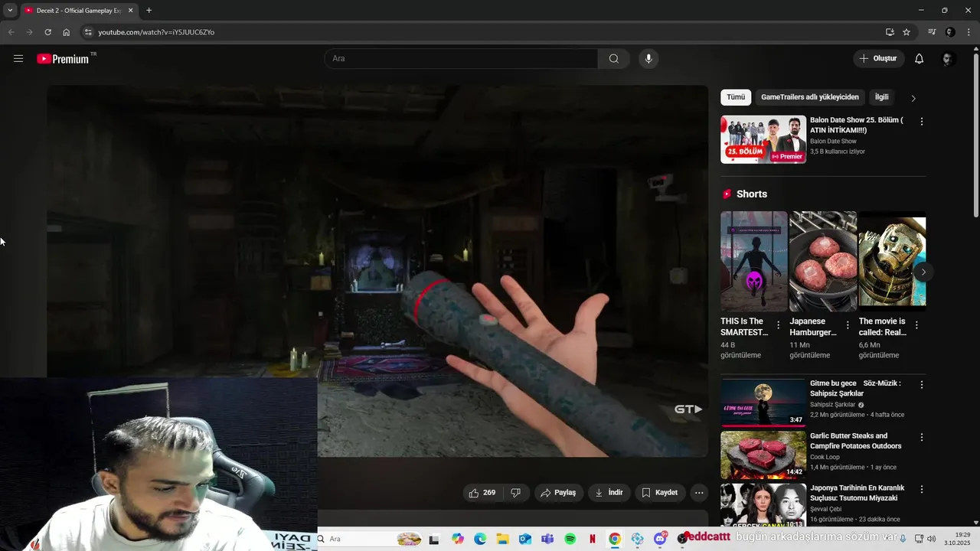Click the Oluştur create button
The image size is (980, 551).
[879, 59]
